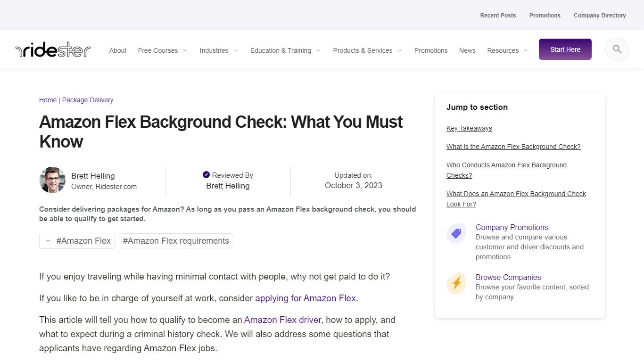Click the article title heading

(221, 132)
